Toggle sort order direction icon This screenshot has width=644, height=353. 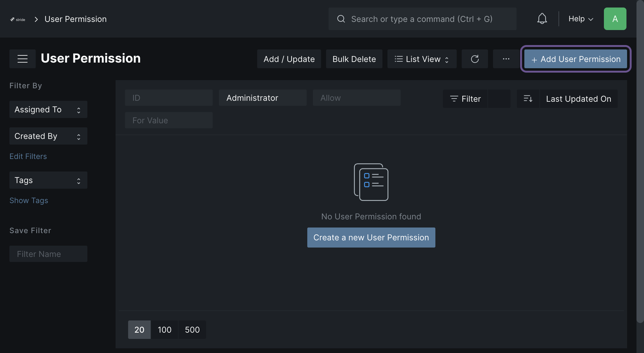pyautogui.click(x=528, y=99)
